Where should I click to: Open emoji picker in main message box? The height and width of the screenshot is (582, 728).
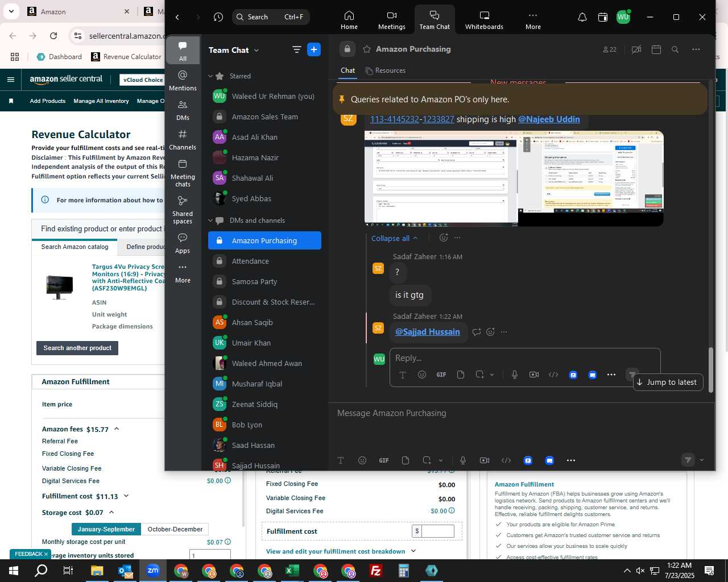click(362, 460)
